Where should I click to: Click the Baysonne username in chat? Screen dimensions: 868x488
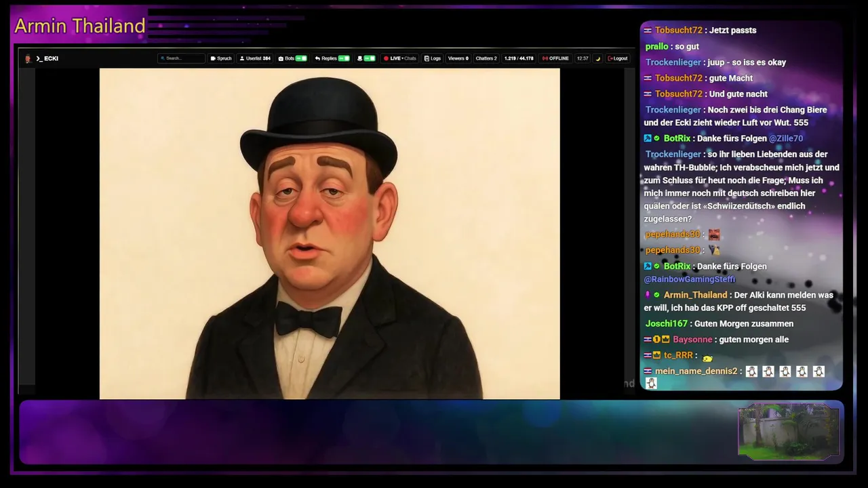coord(692,340)
